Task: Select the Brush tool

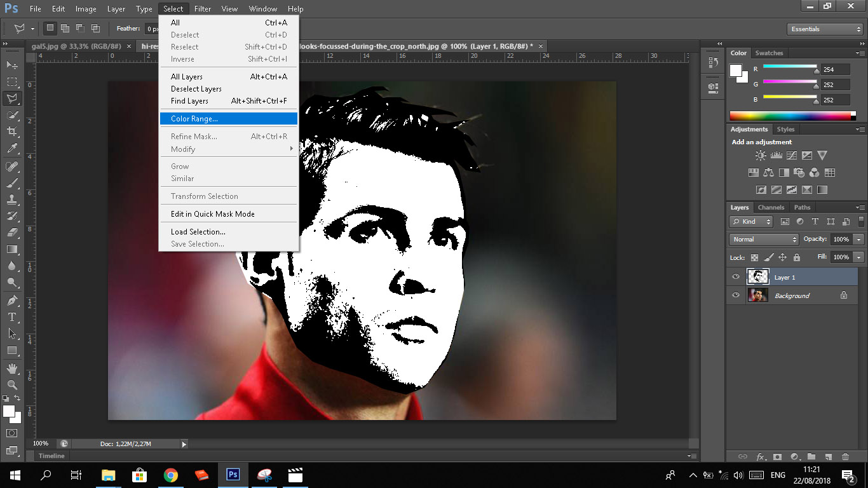Action: 12,183
